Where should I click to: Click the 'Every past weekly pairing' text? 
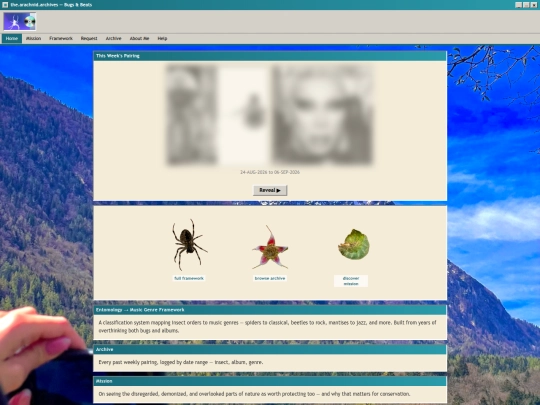click(181, 362)
